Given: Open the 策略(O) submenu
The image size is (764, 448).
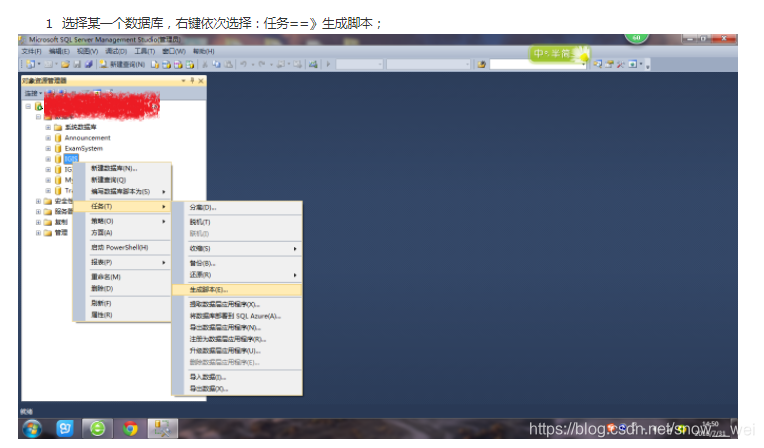Looking at the screenshot, I should [x=122, y=221].
